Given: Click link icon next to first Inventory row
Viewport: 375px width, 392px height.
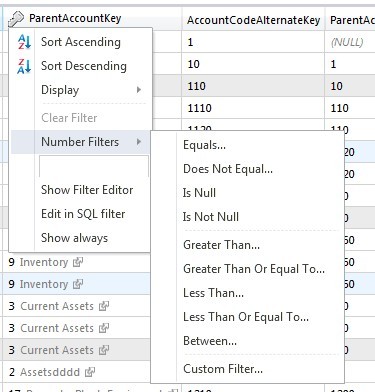Looking at the screenshot, I should [x=78, y=262].
